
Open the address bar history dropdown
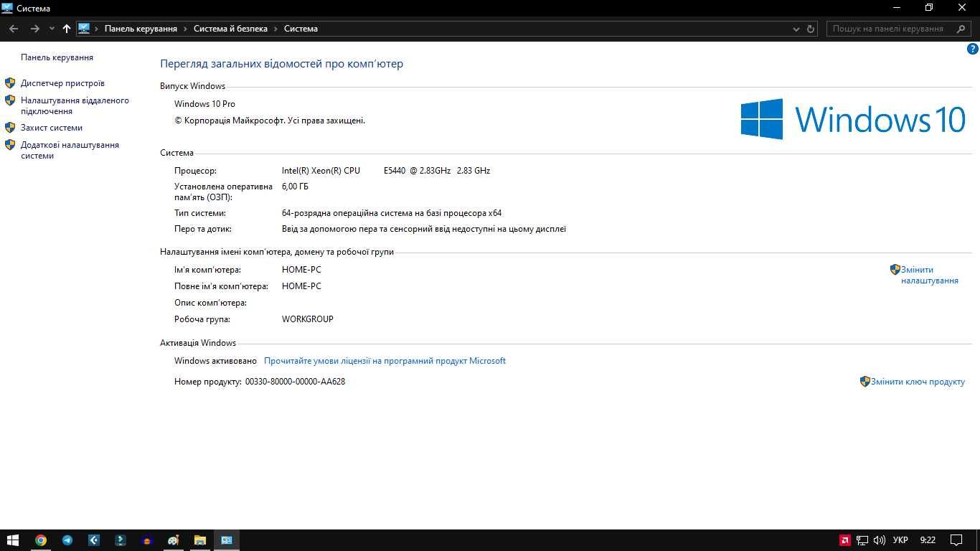(796, 29)
